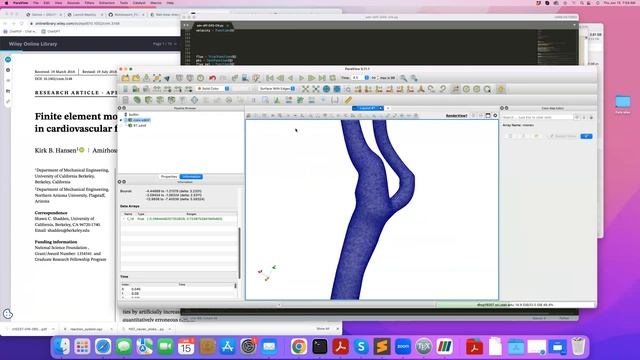Maximize the RenderView1 pane
This screenshot has width=640, height=360.
coord(488,116)
